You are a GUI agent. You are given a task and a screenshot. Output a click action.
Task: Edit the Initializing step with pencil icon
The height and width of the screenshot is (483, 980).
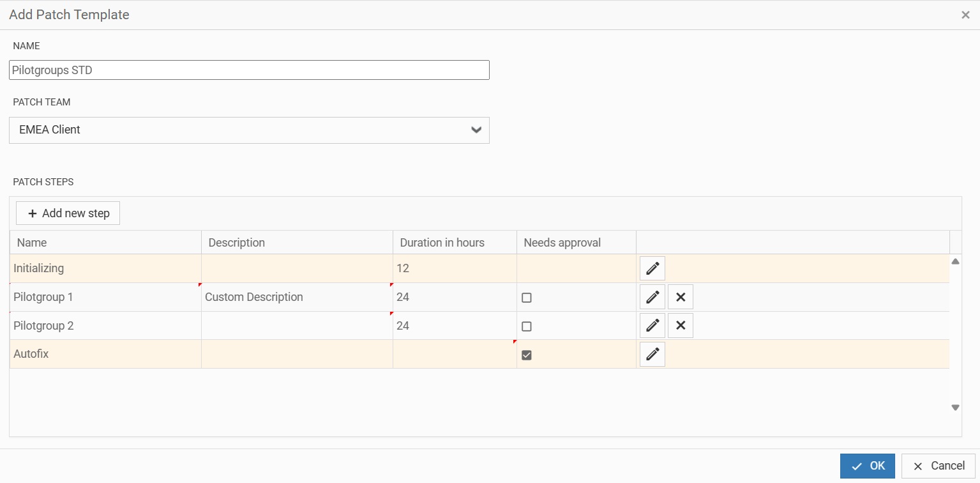652,268
